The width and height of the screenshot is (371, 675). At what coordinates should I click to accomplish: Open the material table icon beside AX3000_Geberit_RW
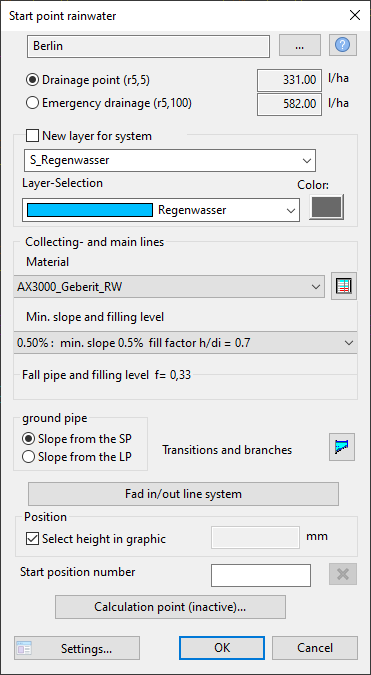pos(343,286)
